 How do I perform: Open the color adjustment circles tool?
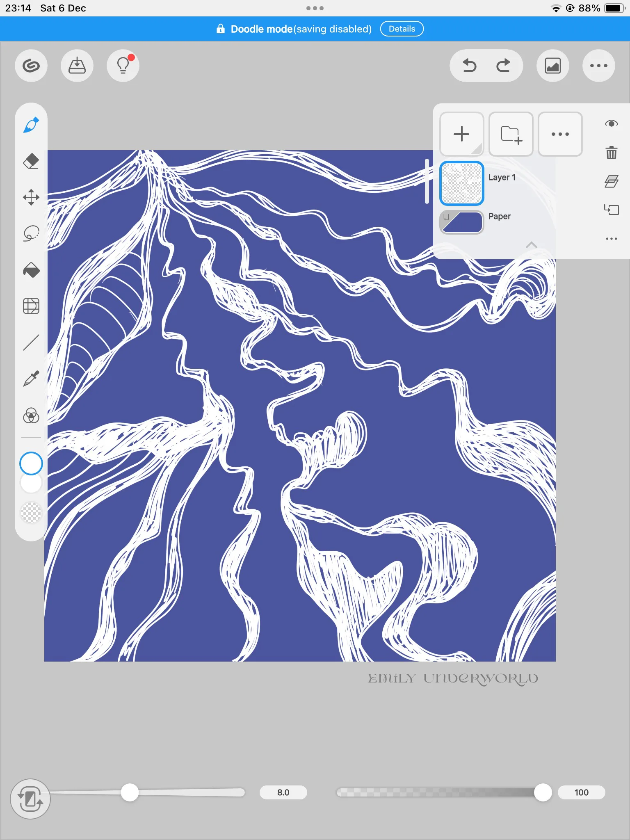point(31,415)
